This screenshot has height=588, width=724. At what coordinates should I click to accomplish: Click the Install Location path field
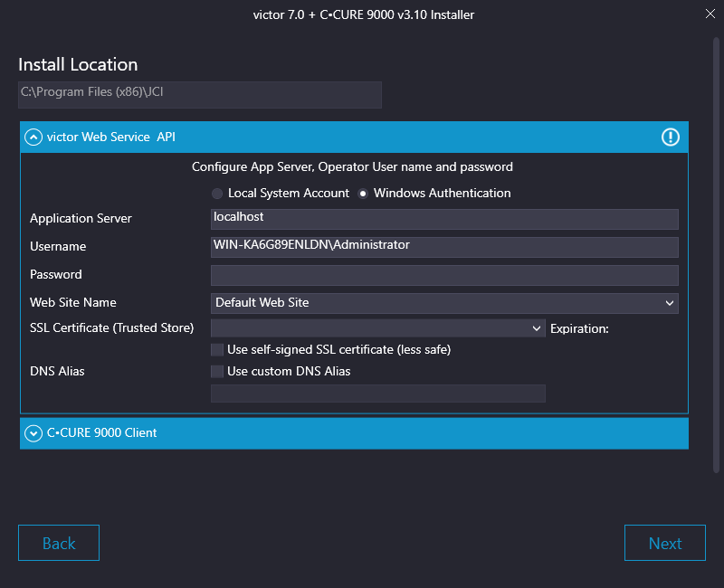coord(199,94)
